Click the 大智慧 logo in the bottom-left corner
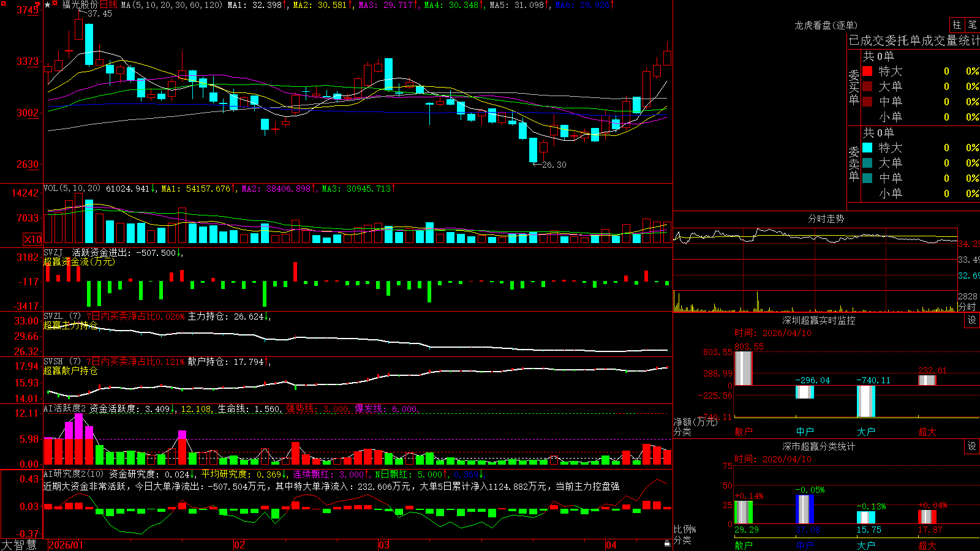 pyautogui.click(x=19, y=544)
